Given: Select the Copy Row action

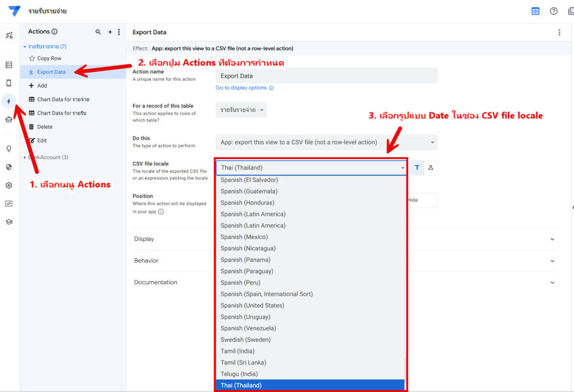Looking at the screenshot, I should point(73,58).
